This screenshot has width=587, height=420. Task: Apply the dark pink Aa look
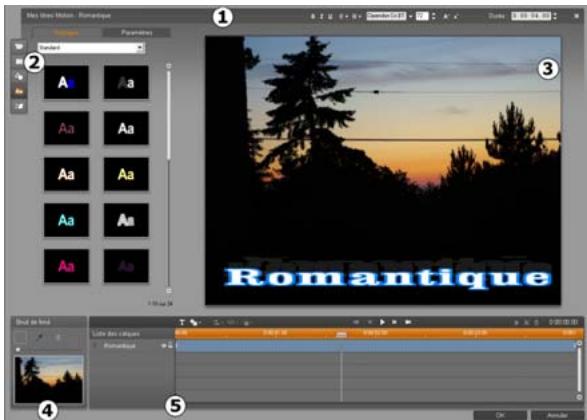(66, 128)
